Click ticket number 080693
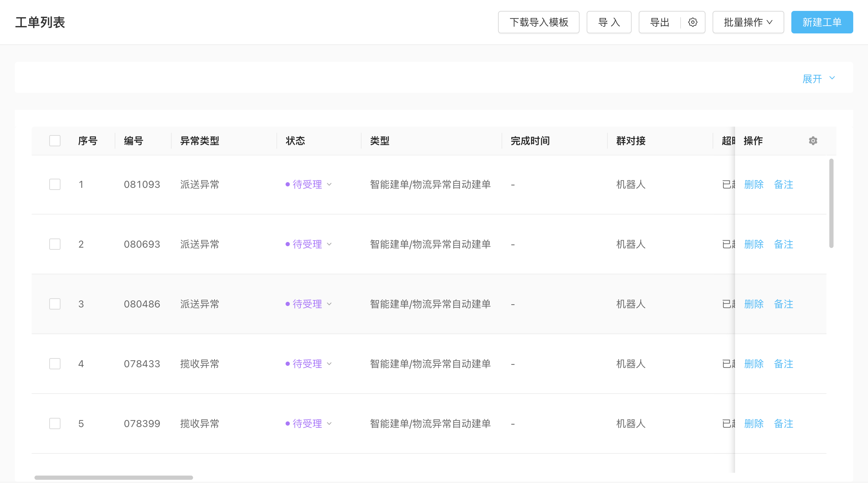The image size is (868, 484). (142, 244)
